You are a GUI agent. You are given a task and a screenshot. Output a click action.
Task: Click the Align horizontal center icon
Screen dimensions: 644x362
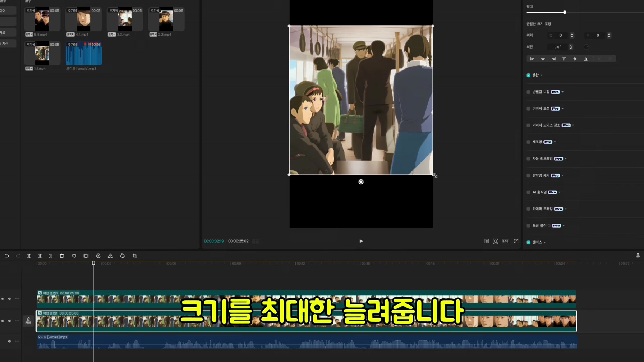[x=543, y=59]
